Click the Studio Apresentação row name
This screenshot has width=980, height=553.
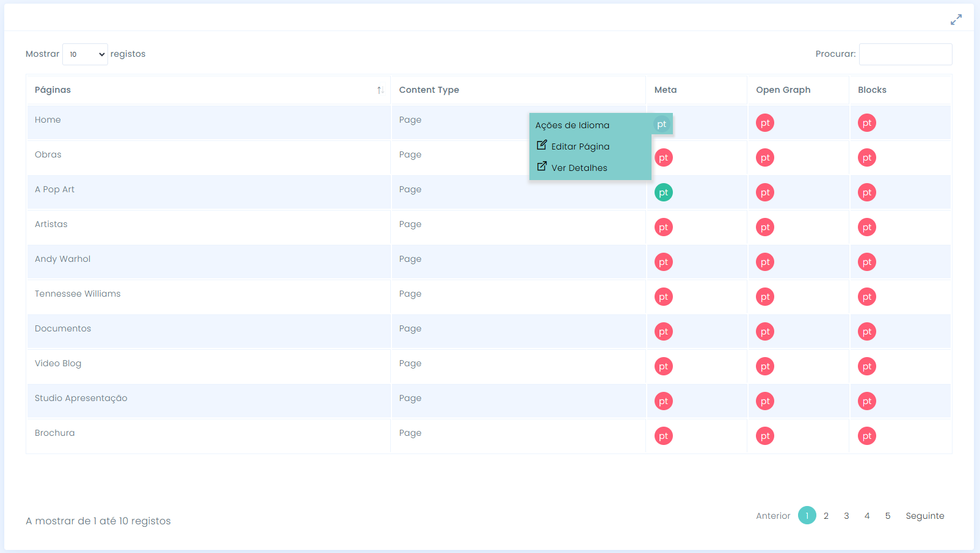point(81,398)
